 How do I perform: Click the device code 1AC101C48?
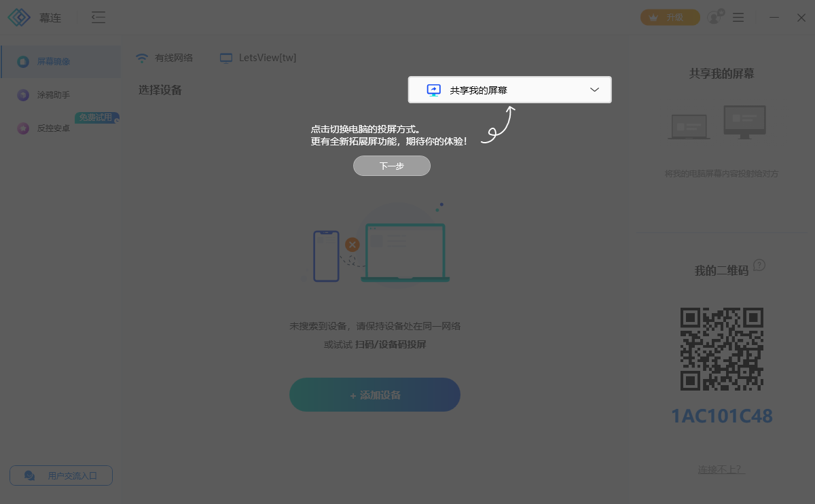point(722,416)
